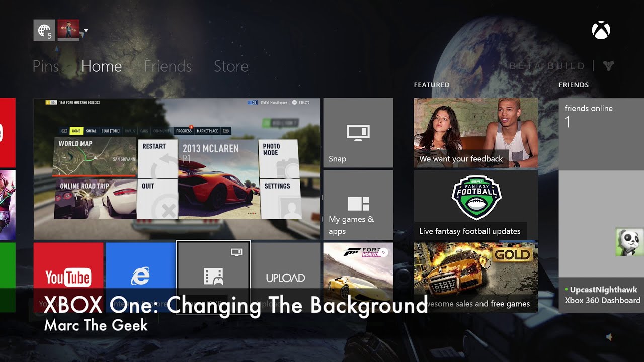Open the Upload tile

tap(286, 277)
